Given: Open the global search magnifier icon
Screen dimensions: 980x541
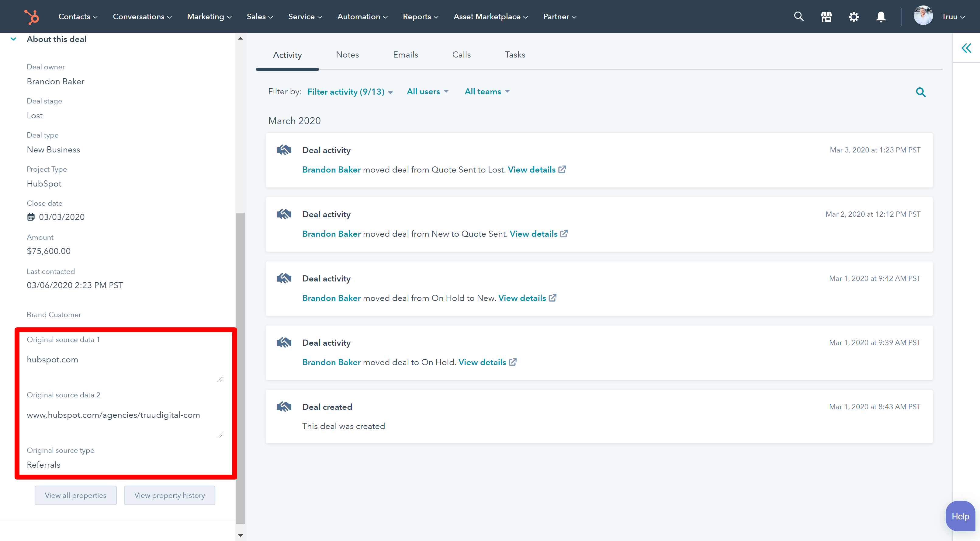Looking at the screenshot, I should pos(799,16).
